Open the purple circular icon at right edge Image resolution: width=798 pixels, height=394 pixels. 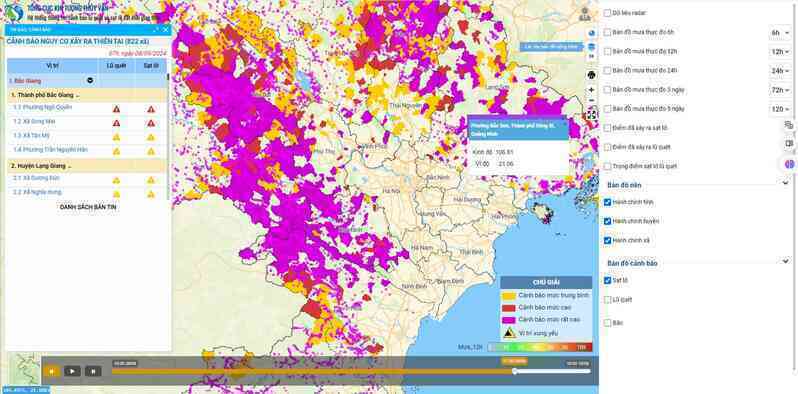789,164
